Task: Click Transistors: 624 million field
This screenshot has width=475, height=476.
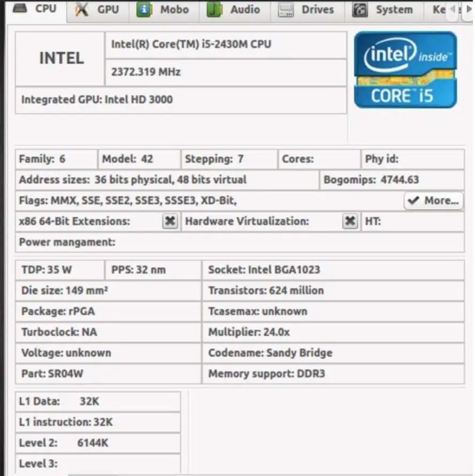Action: (x=333, y=290)
